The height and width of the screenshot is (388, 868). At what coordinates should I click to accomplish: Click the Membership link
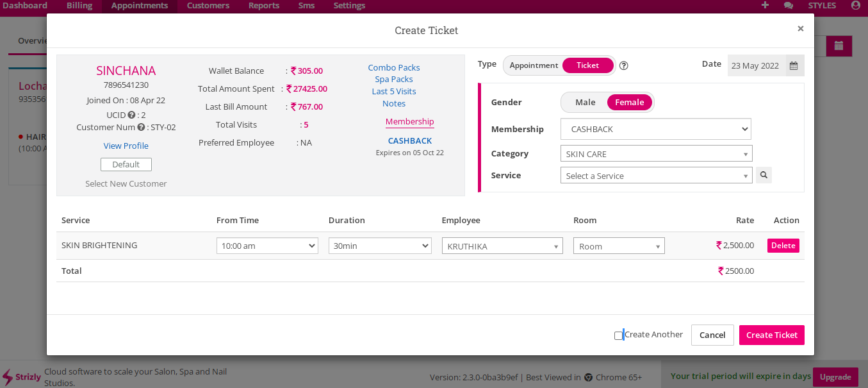410,122
